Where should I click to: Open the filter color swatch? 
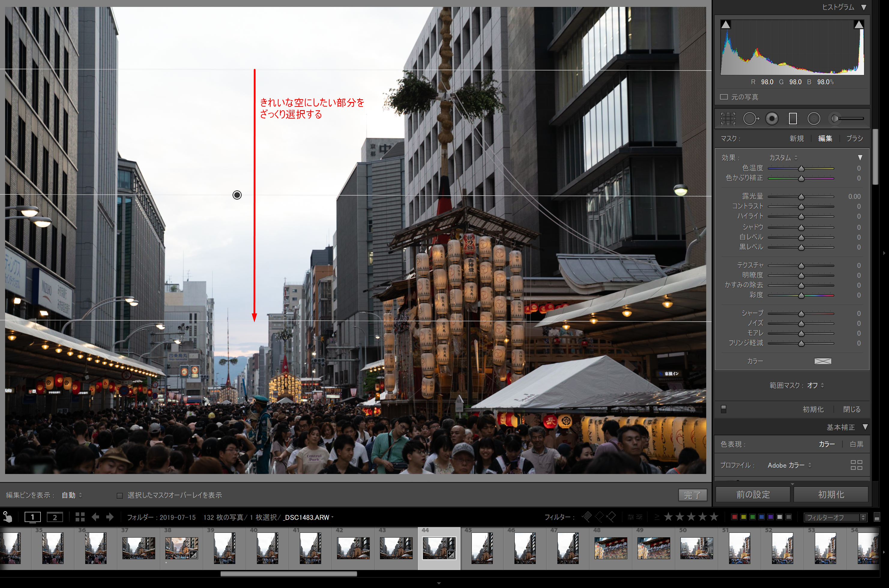(823, 361)
